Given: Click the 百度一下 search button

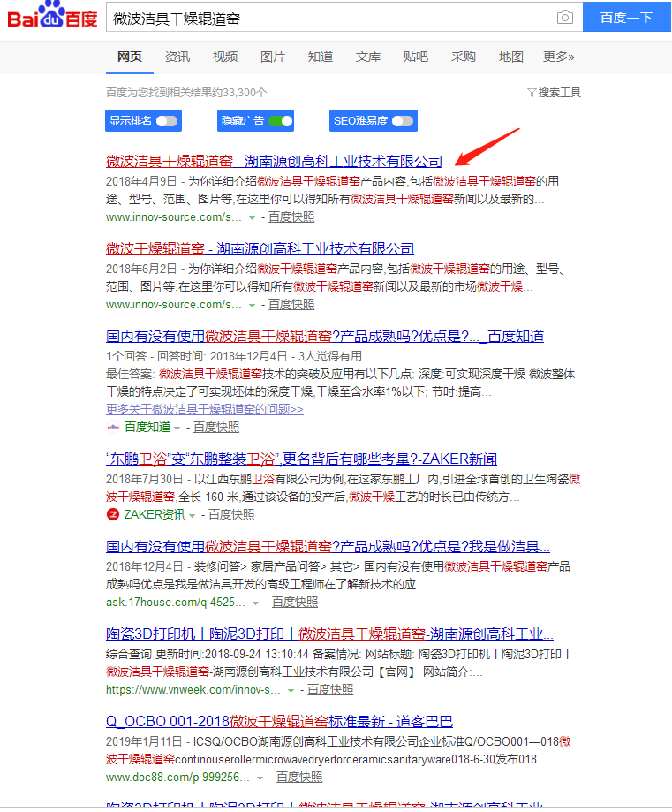Looking at the screenshot, I should [x=626, y=17].
